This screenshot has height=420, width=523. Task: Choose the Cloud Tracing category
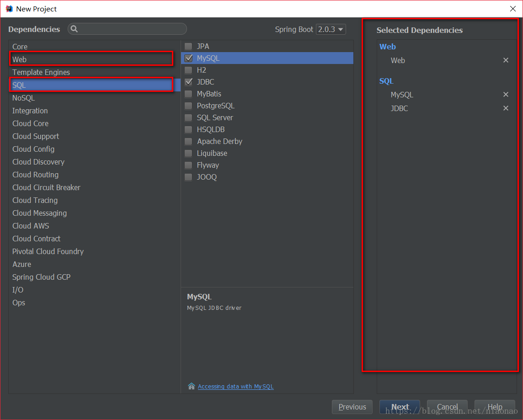click(94, 200)
